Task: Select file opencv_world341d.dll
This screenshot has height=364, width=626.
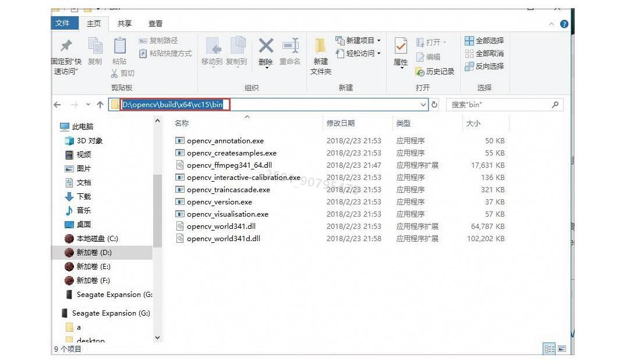Action: (218, 238)
